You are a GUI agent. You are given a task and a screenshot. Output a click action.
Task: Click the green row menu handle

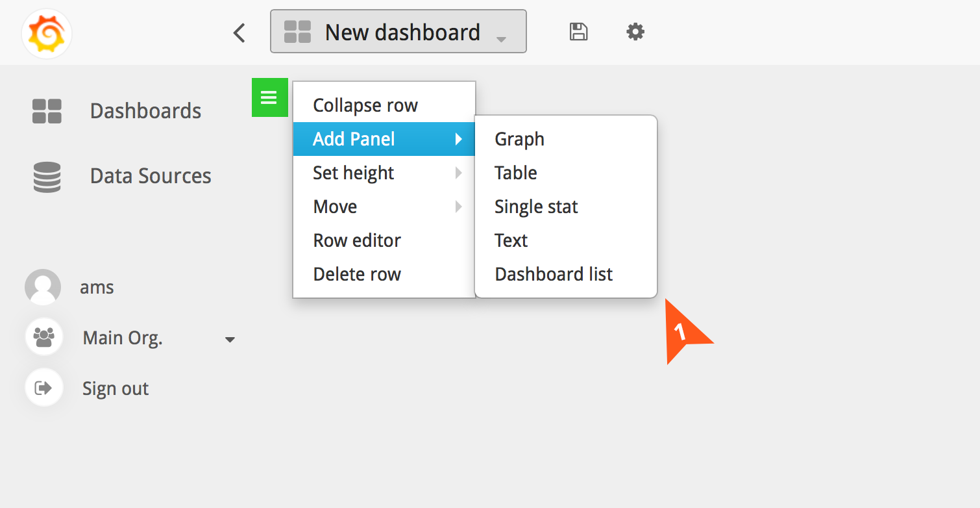point(269,98)
